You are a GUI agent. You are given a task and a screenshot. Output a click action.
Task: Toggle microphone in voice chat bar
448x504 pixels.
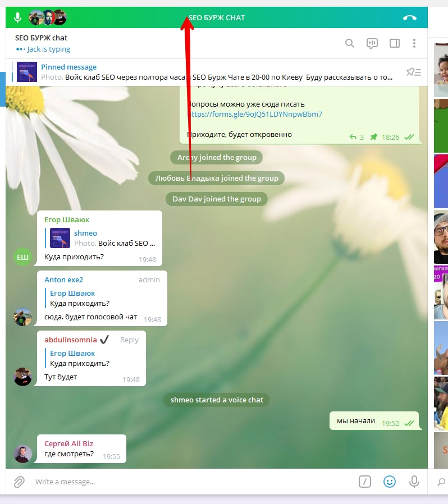(18, 17)
